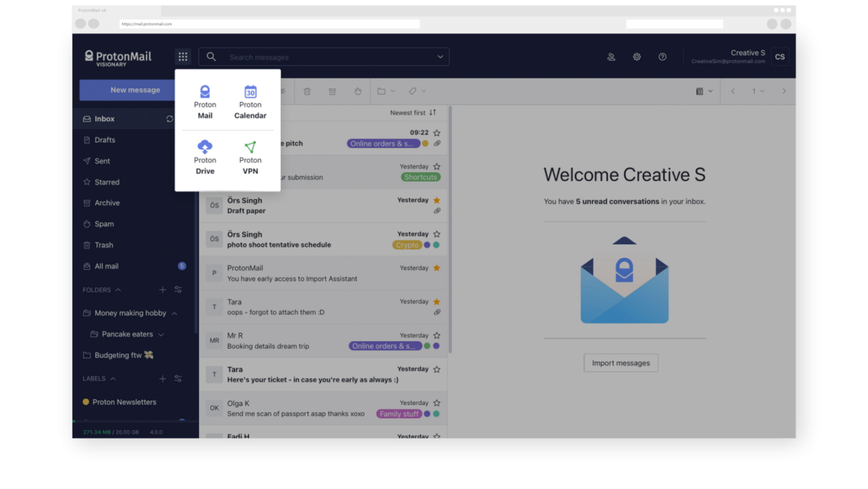868x489 pixels.
Task: Expand the search options dropdown arrow
Action: [440, 57]
